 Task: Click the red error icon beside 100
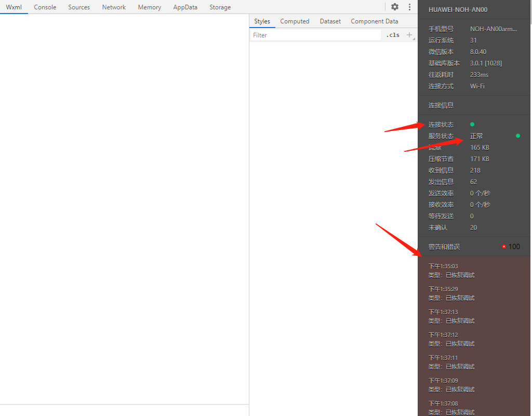click(x=504, y=246)
